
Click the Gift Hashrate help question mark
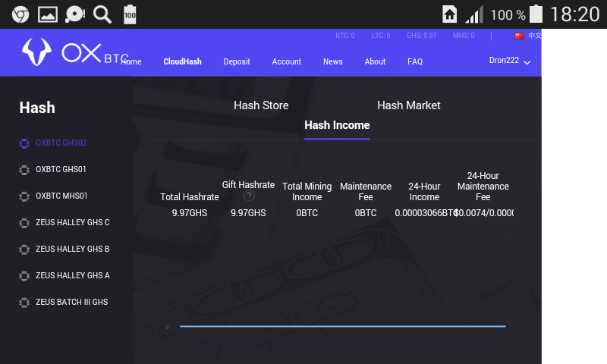249,196
